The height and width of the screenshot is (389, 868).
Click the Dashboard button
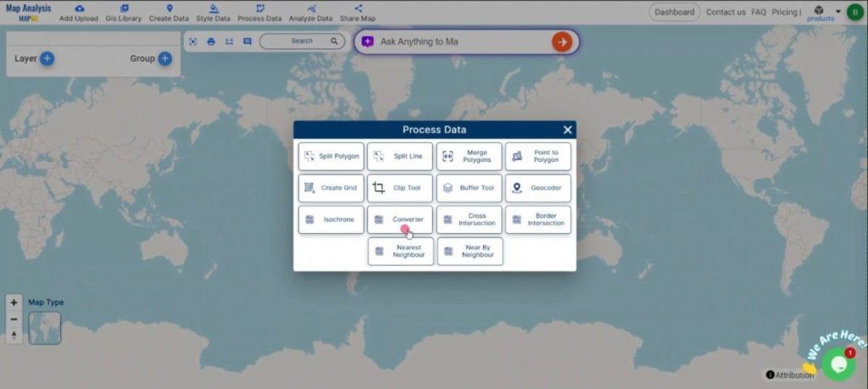point(675,12)
